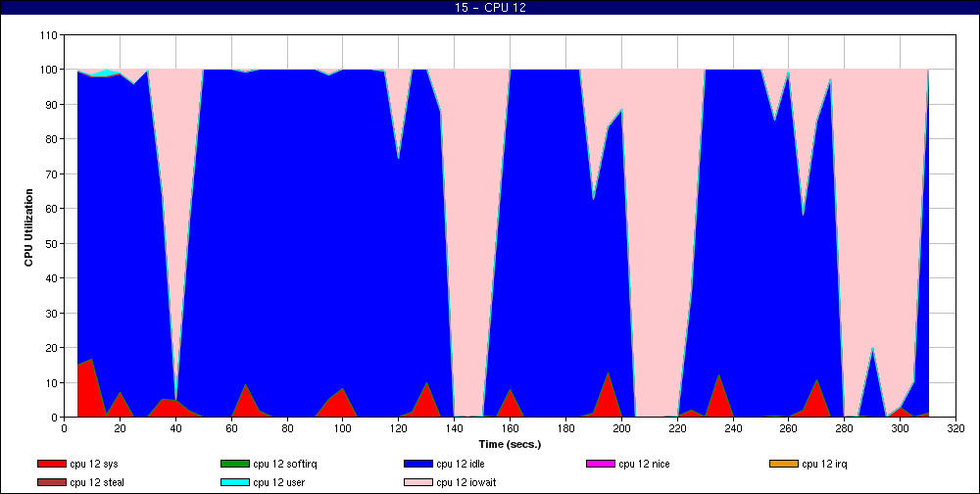
Task: Click the 110 value on the vertical axis
Action: (x=50, y=35)
